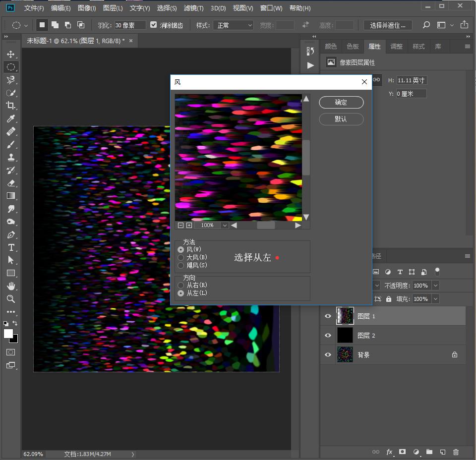The width and height of the screenshot is (476, 460).
Task: Select the Zoom tool in toolbar
Action: [10, 299]
